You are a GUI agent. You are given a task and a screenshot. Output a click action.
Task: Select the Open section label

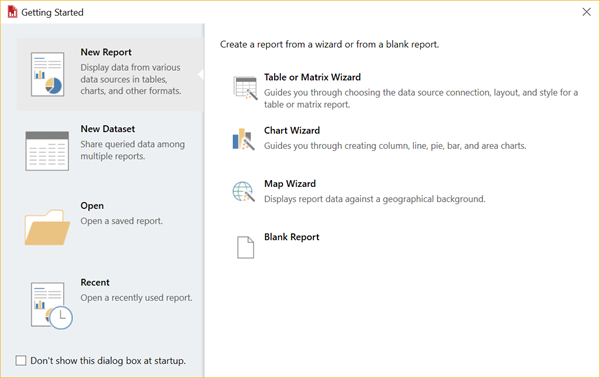(92, 206)
